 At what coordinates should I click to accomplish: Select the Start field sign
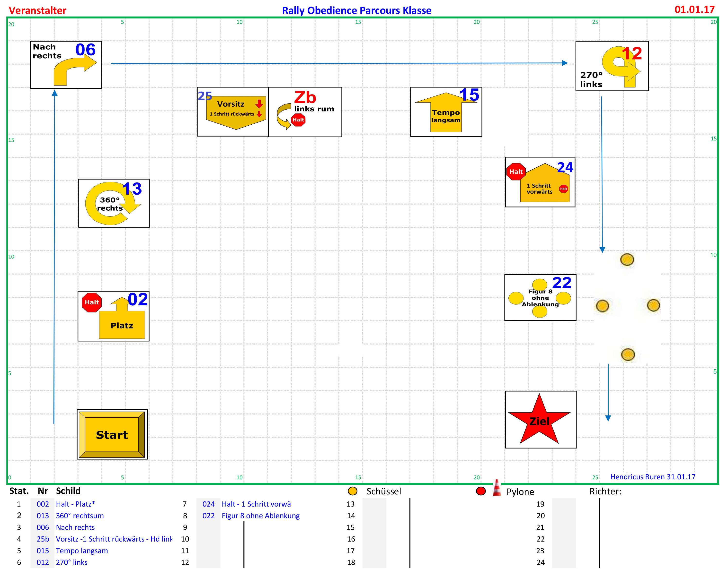(x=112, y=435)
